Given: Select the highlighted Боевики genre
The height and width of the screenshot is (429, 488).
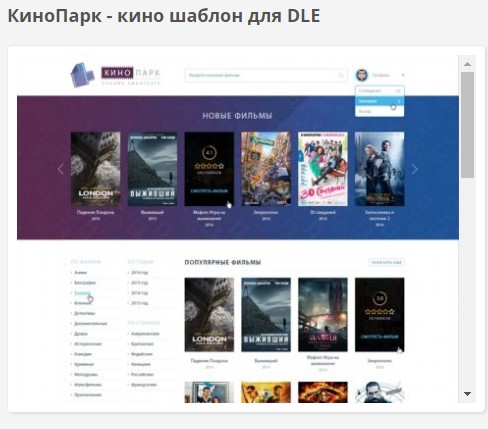Looking at the screenshot, I should pos(82,293).
